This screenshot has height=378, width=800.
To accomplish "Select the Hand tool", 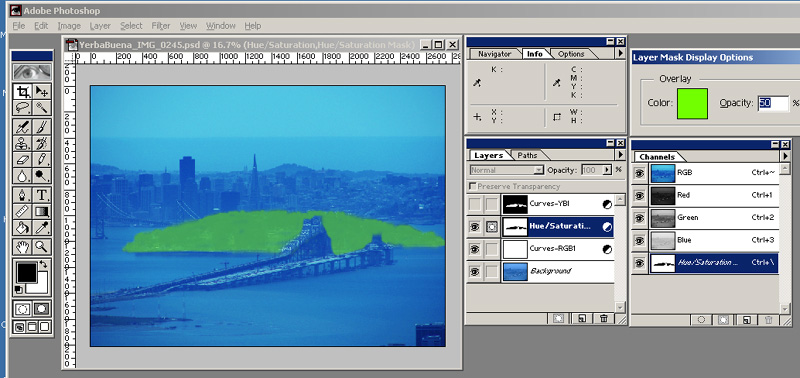I will [23, 247].
